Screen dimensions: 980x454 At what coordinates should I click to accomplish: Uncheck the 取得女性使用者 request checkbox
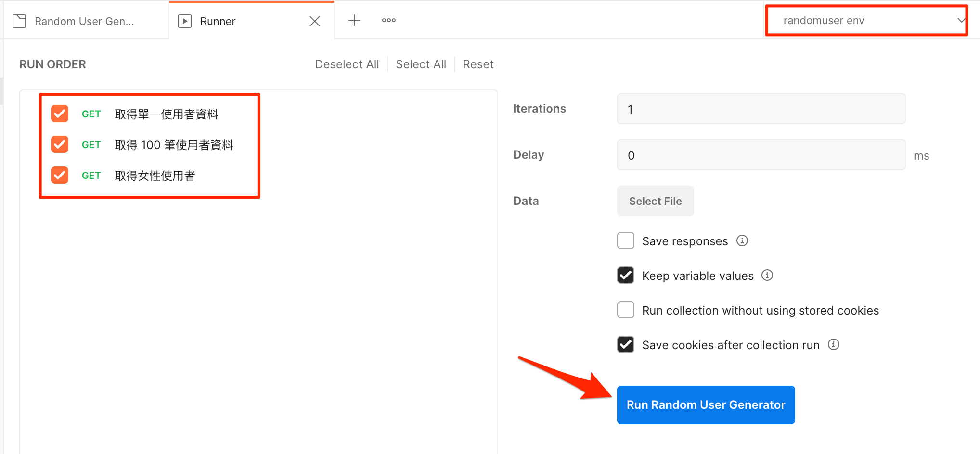tap(60, 175)
